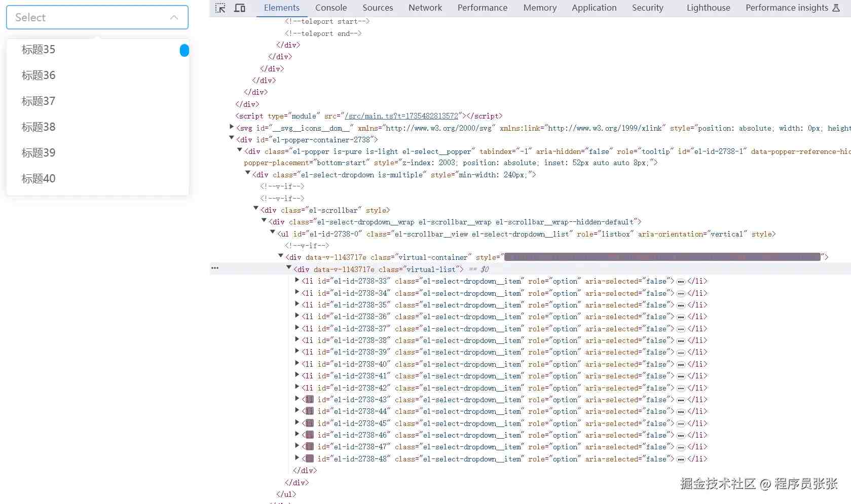Expand ellipsis badge in el-id-2738-36 row
This screenshot has height=504, width=851.
coord(681,317)
